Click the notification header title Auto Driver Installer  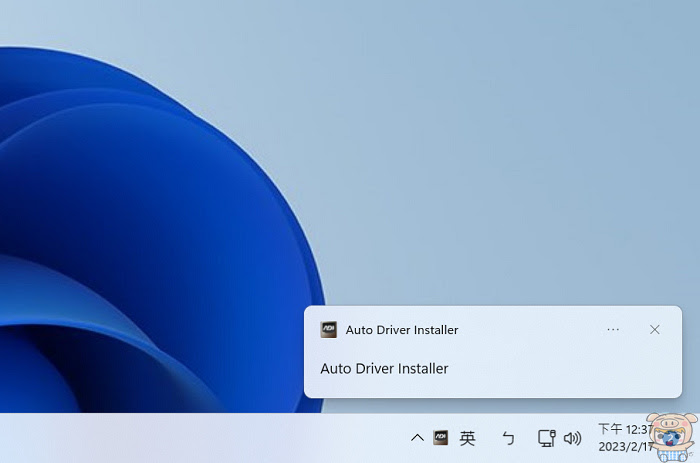pyautogui.click(x=402, y=330)
